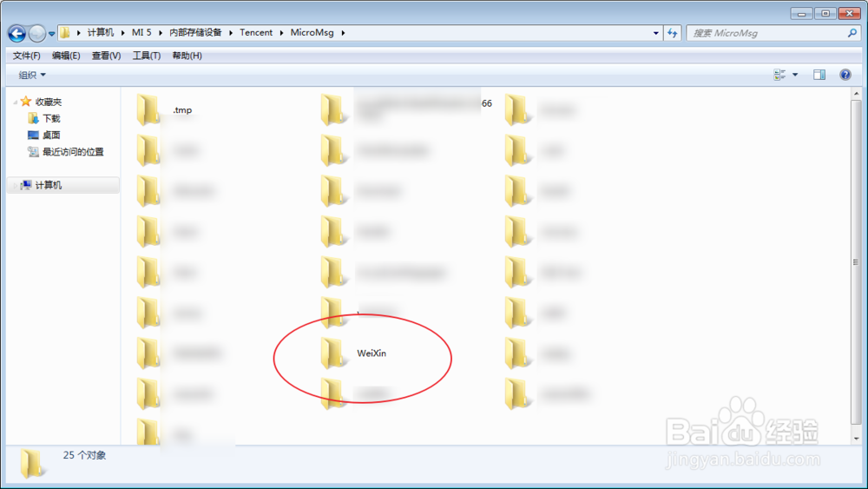Screen dimensions: 868x489
Task: Select the WeiXin folder icon
Action: pos(334,353)
